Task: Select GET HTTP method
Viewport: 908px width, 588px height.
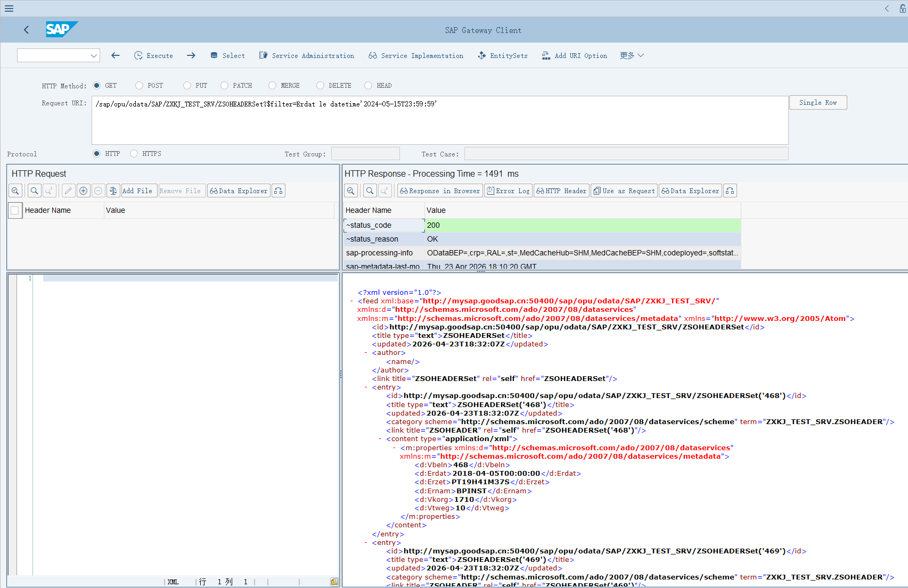Action: click(96, 85)
